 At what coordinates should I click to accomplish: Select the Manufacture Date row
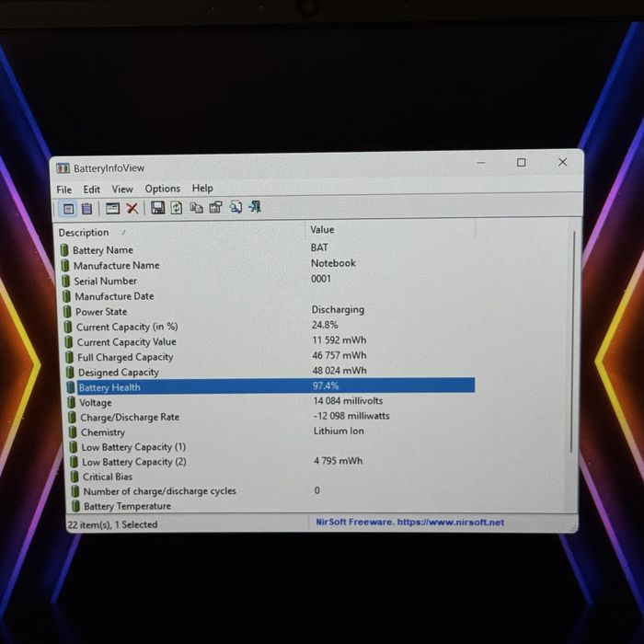click(269, 295)
